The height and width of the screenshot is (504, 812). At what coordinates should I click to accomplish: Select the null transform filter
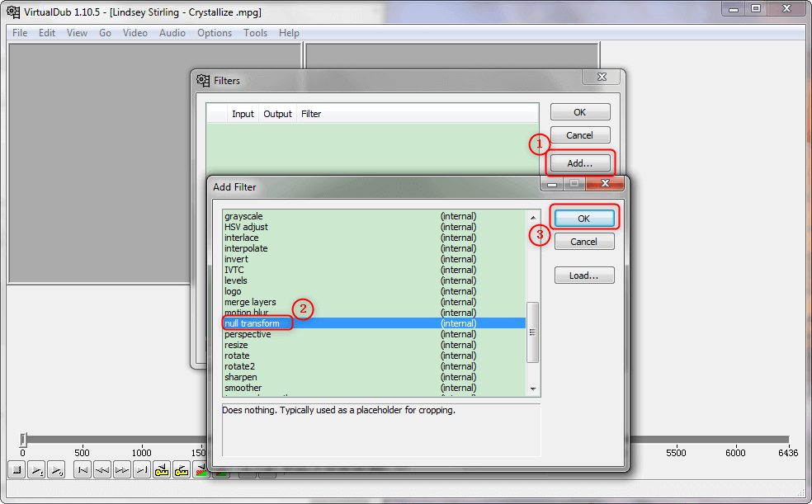(252, 323)
